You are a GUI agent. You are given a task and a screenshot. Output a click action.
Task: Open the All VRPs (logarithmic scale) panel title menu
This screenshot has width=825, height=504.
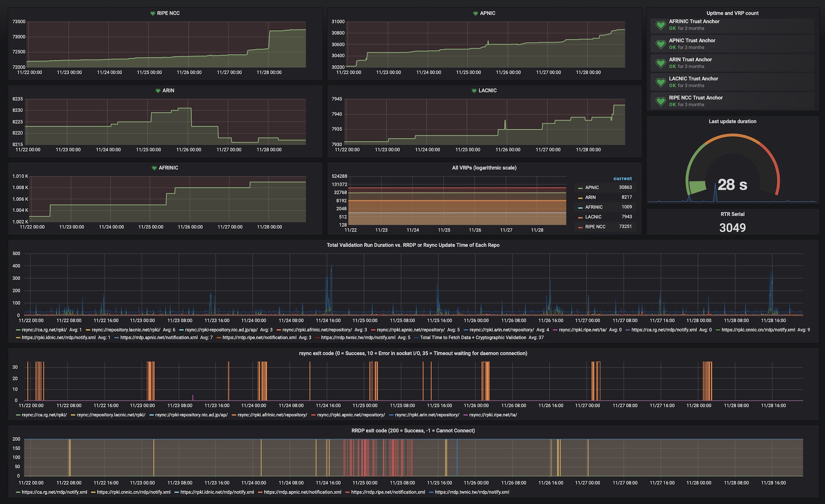tap(484, 168)
